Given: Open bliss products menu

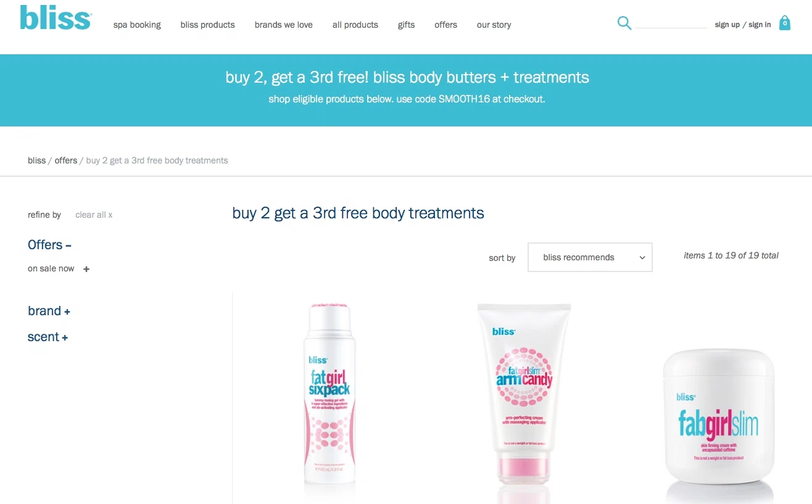Looking at the screenshot, I should (x=207, y=25).
